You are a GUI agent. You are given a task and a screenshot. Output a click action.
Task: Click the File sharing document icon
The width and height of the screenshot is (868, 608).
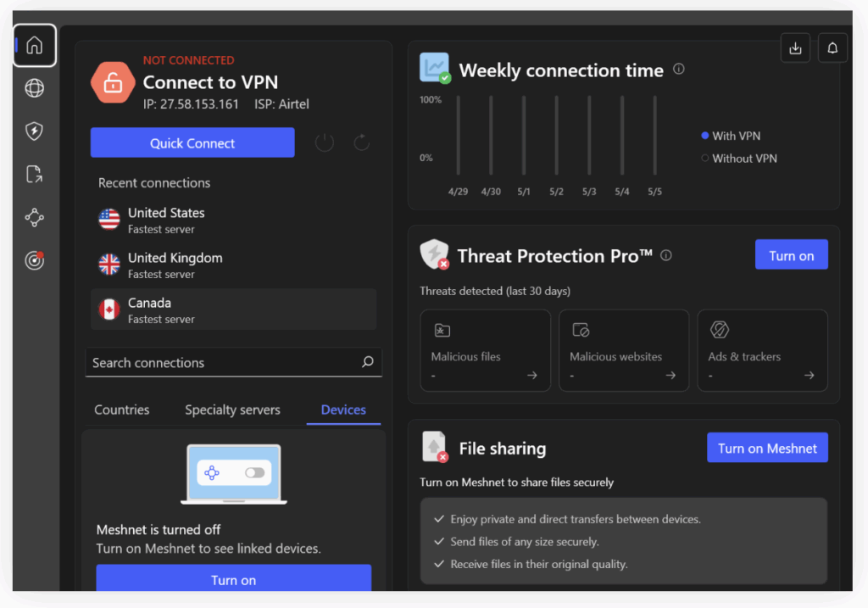pyautogui.click(x=435, y=446)
